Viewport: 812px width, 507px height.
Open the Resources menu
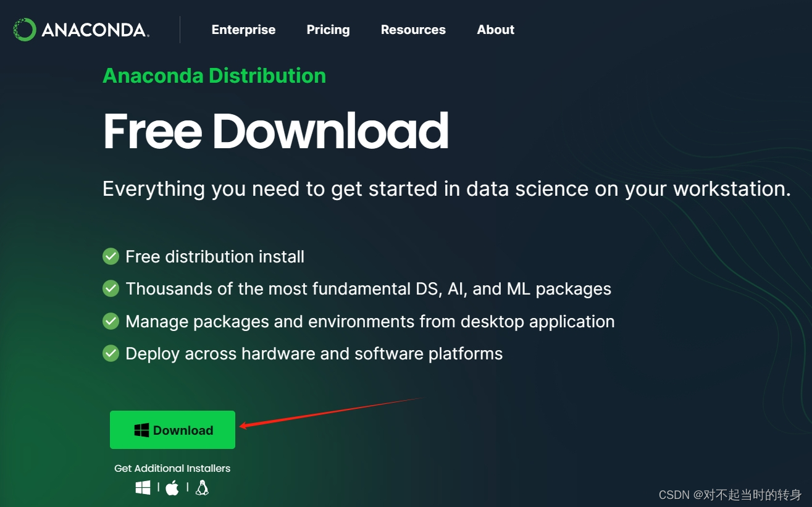[413, 30]
